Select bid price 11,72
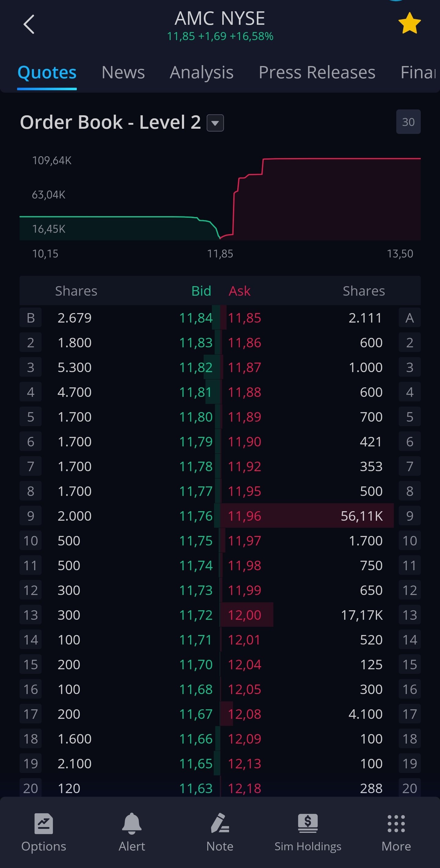Viewport: 440px width, 868px height. click(x=196, y=615)
